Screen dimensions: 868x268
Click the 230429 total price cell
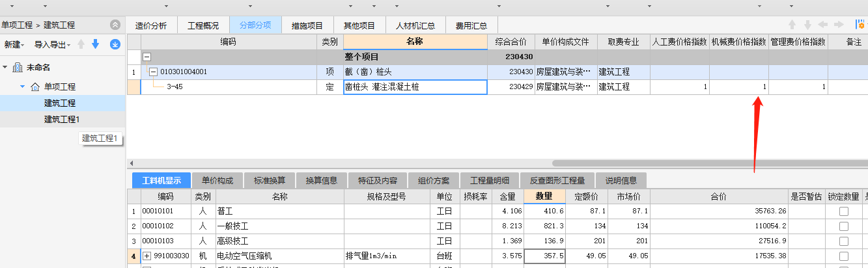pos(511,87)
